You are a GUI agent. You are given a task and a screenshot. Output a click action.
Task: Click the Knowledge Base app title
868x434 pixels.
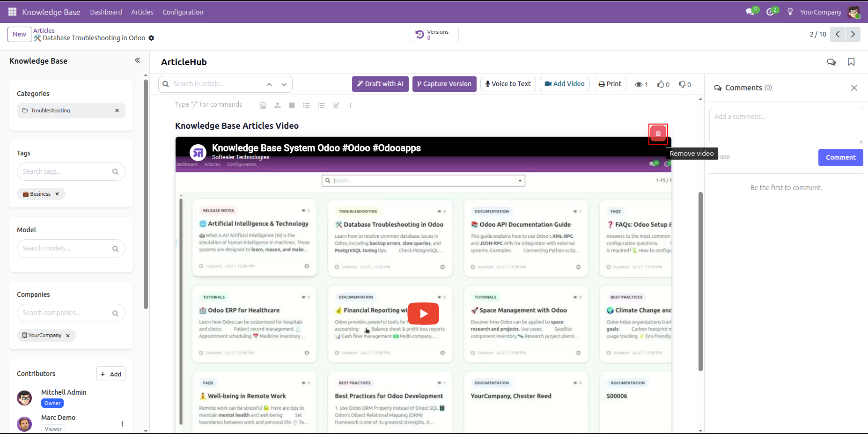click(x=51, y=12)
